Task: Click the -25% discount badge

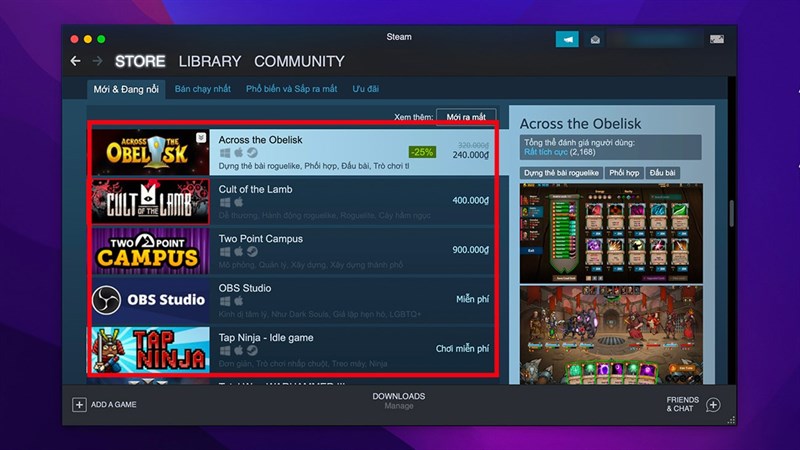Action: tap(422, 152)
